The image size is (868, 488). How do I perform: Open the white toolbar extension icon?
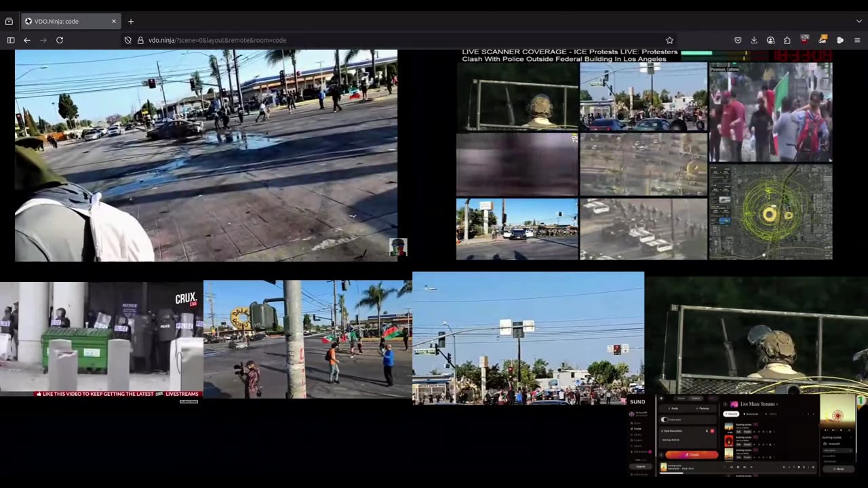840,40
